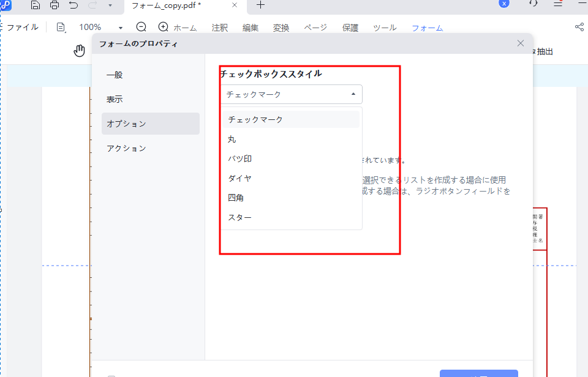Screen dimensions: 588x377
Task: Undo the last action
Action: tap(73, 5)
